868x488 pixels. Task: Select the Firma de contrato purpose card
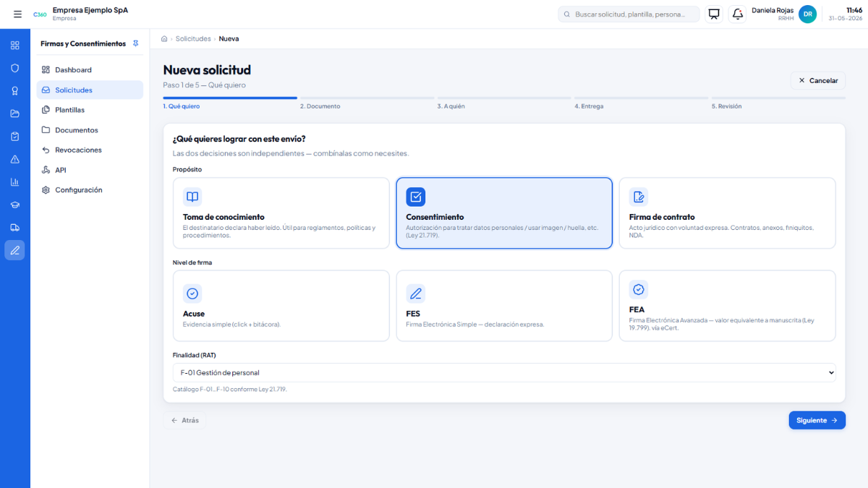[728, 213]
